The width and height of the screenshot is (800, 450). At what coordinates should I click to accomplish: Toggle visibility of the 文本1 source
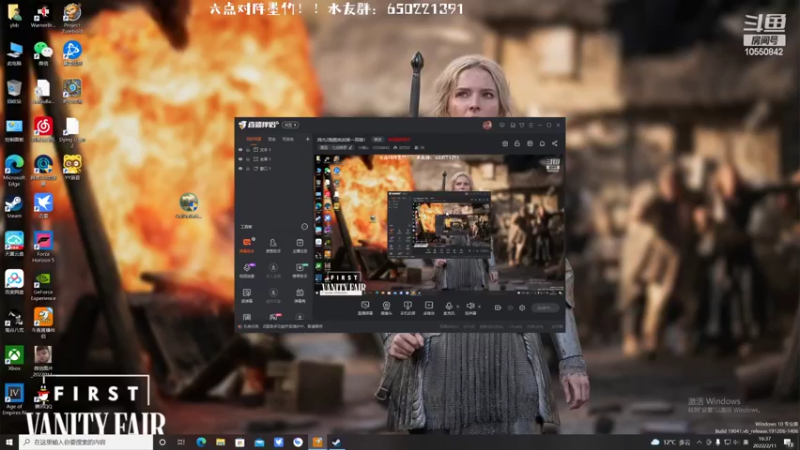point(240,150)
